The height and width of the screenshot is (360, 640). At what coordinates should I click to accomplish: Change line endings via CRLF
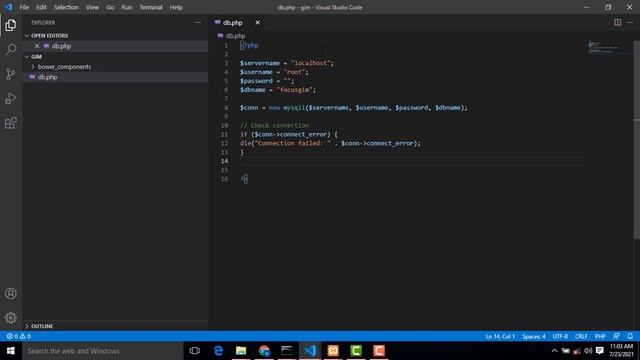click(x=581, y=336)
